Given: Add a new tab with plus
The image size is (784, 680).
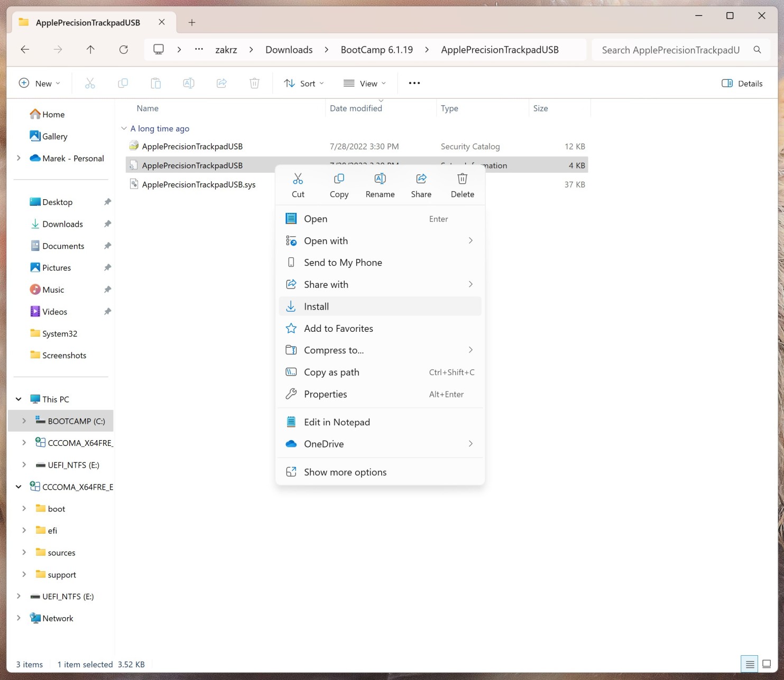Looking at the screenshot, I should pyautogui.click(x=192, y=22).
